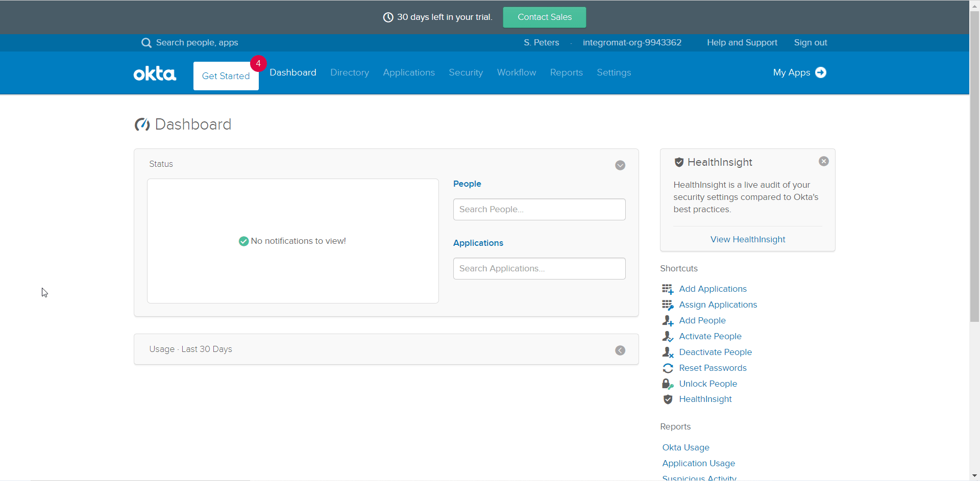Click the 'Status' panel title text
Screen dimensions: 980x481
(x=161, y=164)
